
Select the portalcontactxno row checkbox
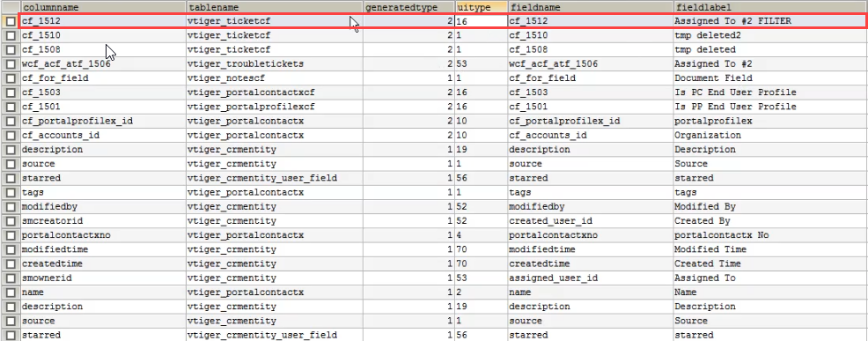pyautogui.click(x=11, y=235)
